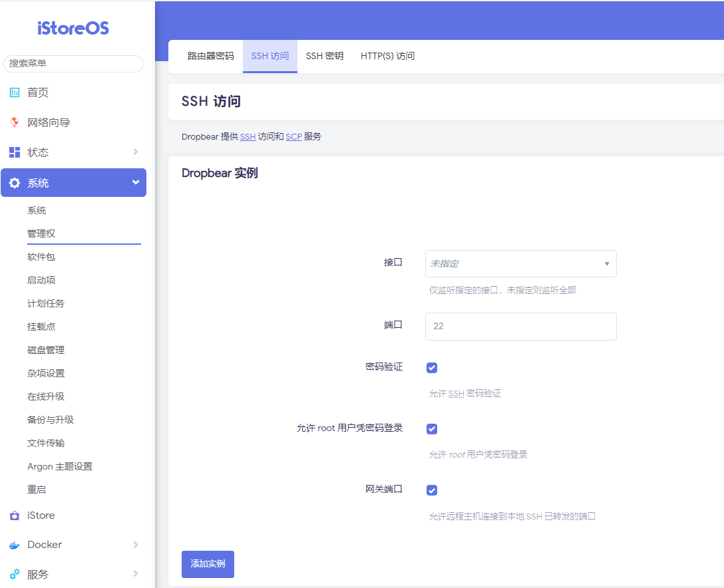724x588 pixels.
Task: Open the 接口 interface dropdown showing 未指定
Action: point(520,263)
